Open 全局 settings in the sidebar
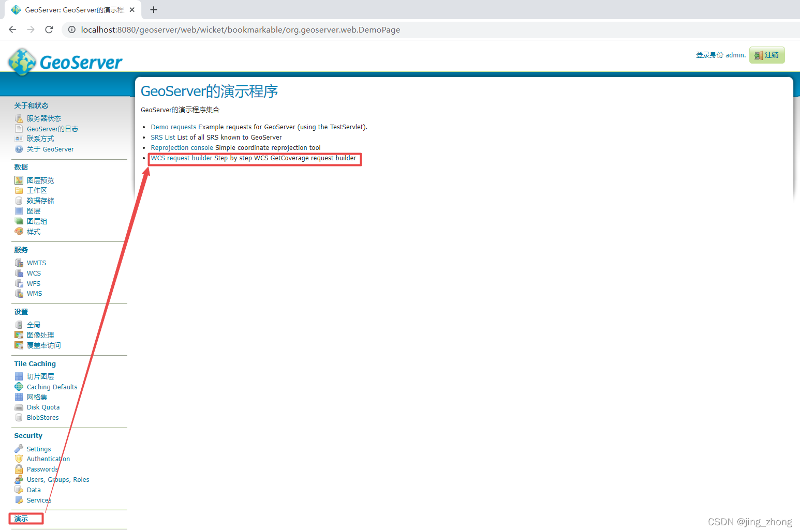This screenshot has height=532, width=800. pyautogui.click(x=34, y=325)
